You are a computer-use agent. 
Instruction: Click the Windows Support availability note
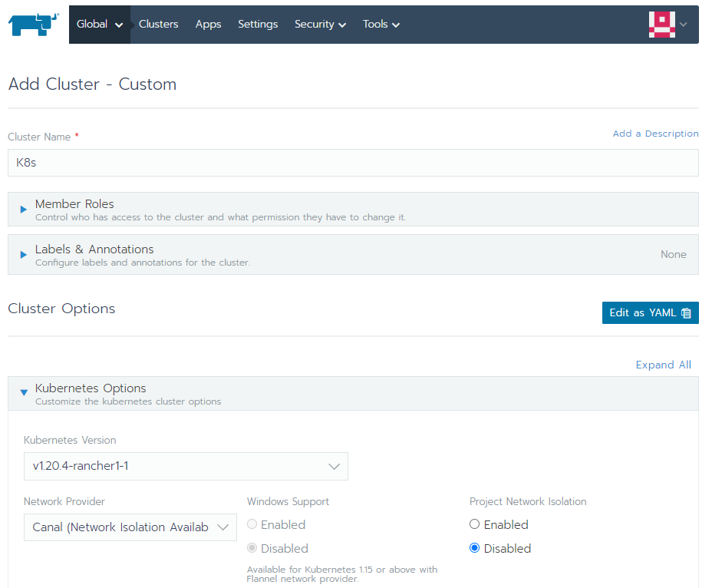(342, 574)
